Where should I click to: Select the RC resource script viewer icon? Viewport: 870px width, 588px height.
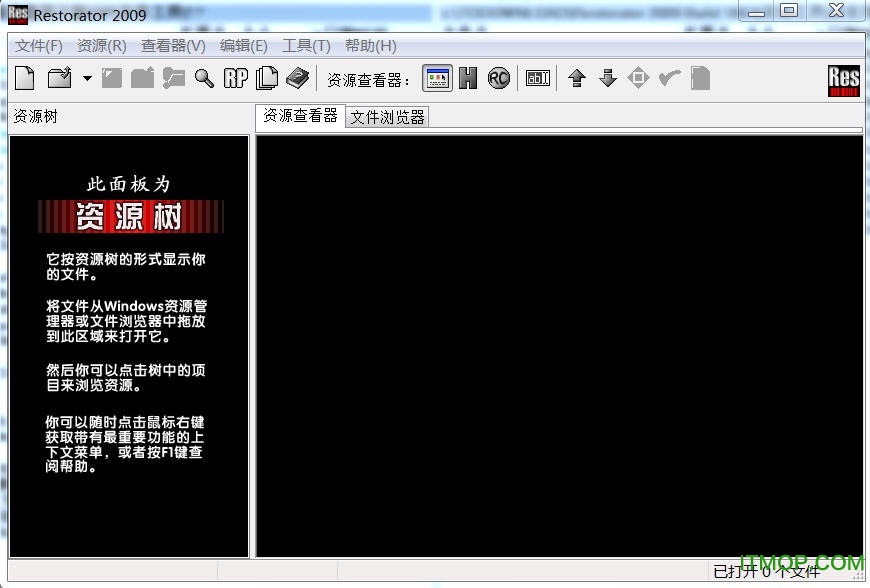tap(498, 78)
